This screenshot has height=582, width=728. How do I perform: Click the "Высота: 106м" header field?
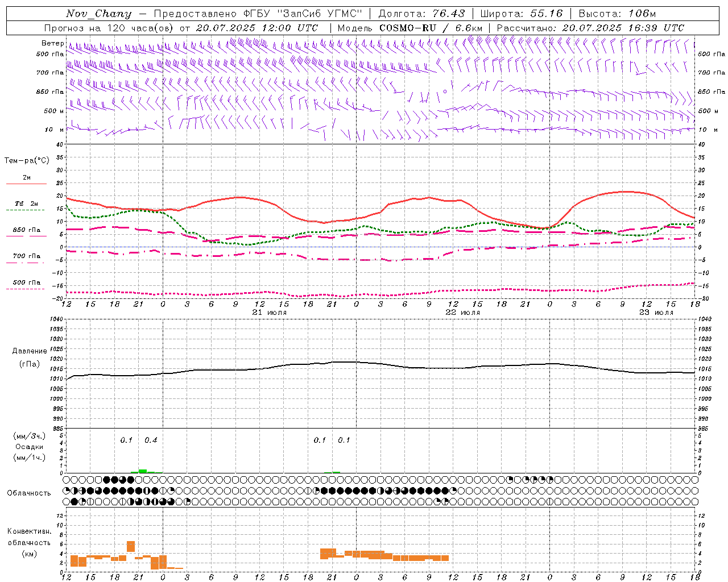[x=617, y=14]
